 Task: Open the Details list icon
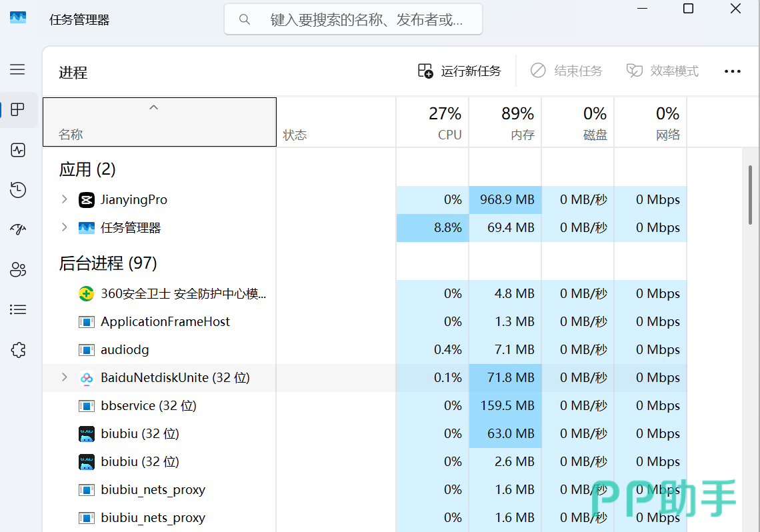pyautogui.click(x=18, y=309)
